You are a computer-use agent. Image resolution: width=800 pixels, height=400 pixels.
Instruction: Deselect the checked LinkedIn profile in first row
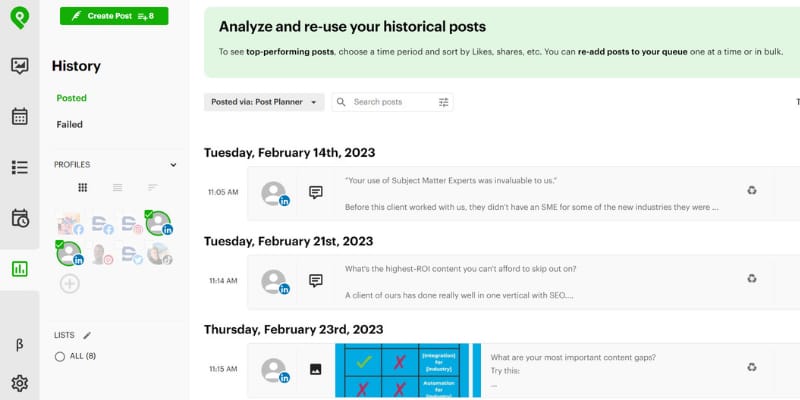point(159,223)
